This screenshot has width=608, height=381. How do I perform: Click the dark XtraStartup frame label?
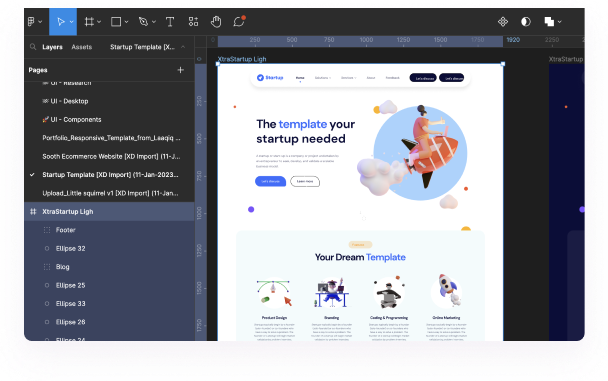(x=566, y=59)
